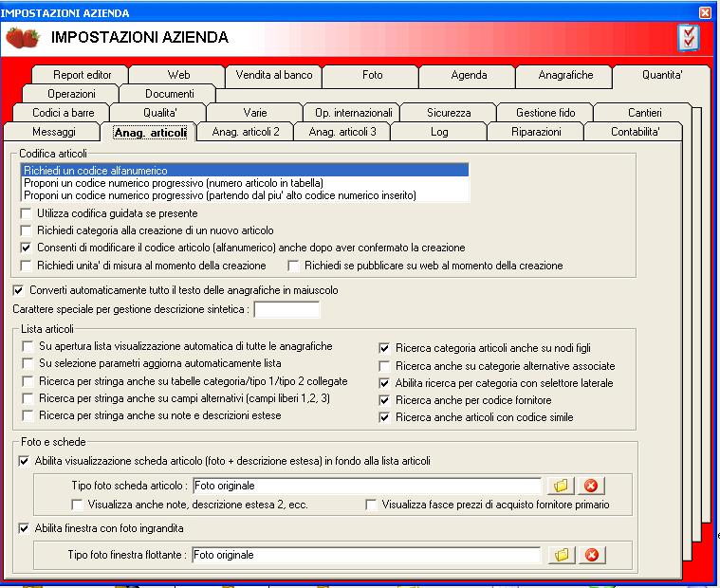Enable 'Richiedi categoria alla creazione' checkbox
Viewport: 720px width, 588px height.
27,230
